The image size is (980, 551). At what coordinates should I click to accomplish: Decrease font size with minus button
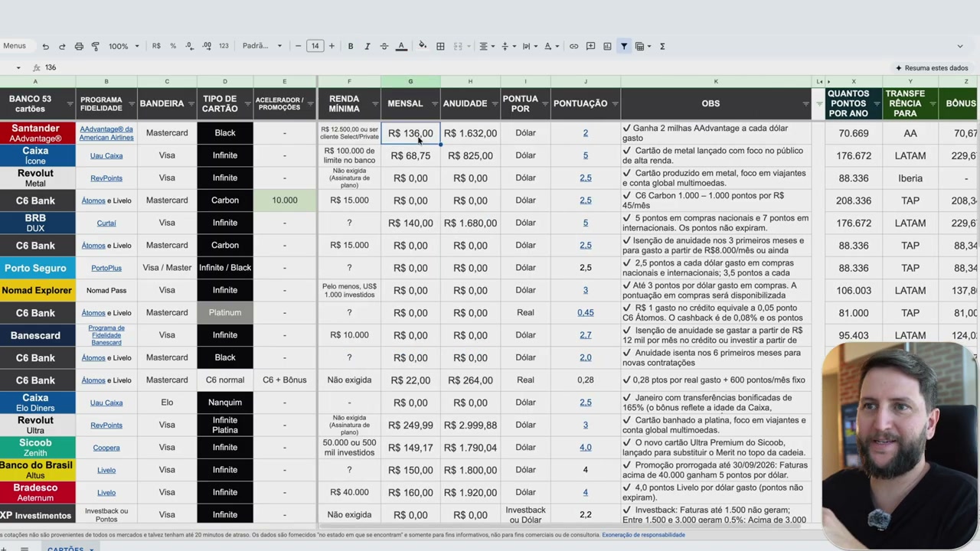[x=298, y=46]
